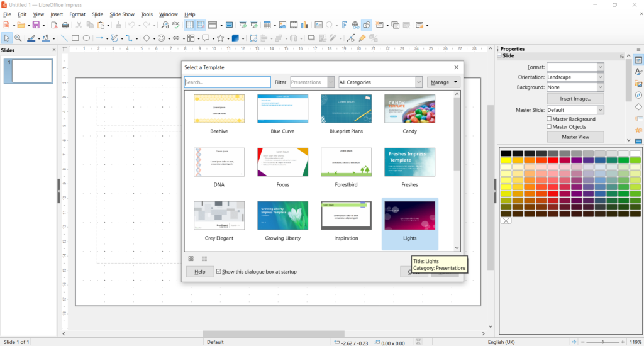Click the Master View button
This screenshot has height=346, width=644.
coord(575,137)
